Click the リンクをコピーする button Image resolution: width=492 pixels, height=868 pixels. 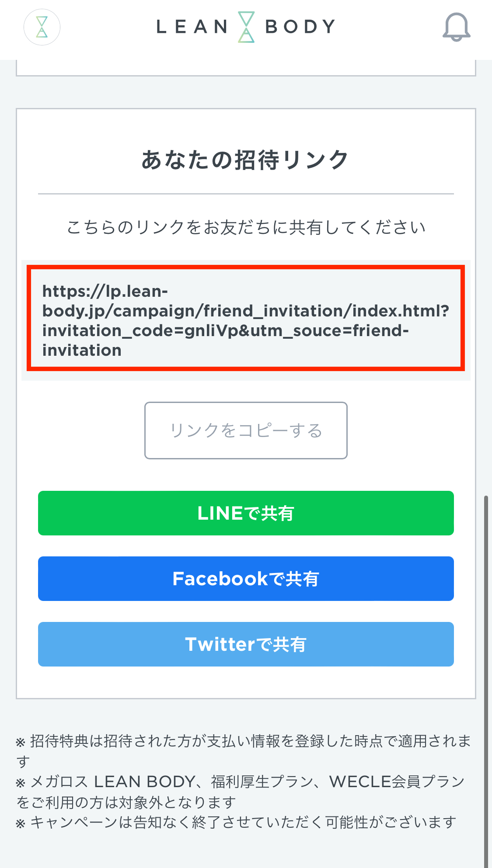[246, 431]
